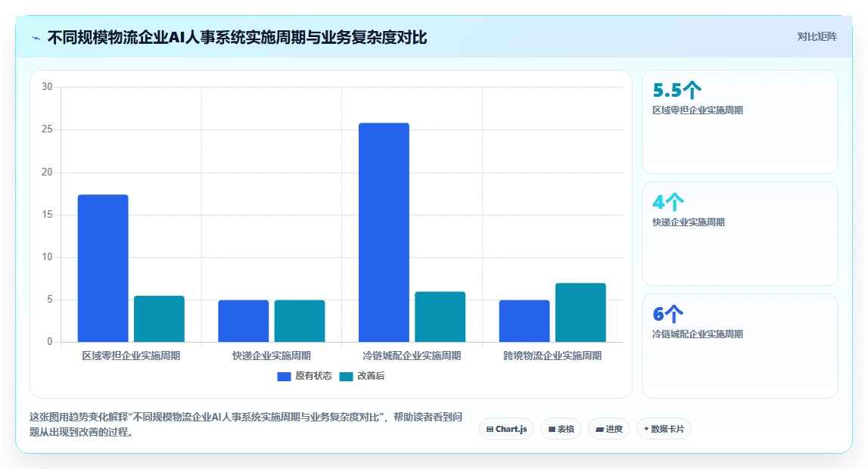
Task: Click the teal bar for 跨境物流企业实施周期
Action: [x=580, y=312]
